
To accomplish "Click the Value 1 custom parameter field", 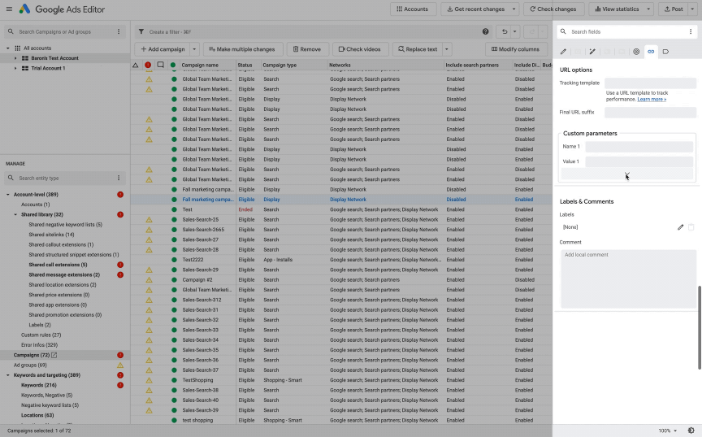I will (639, 161).
